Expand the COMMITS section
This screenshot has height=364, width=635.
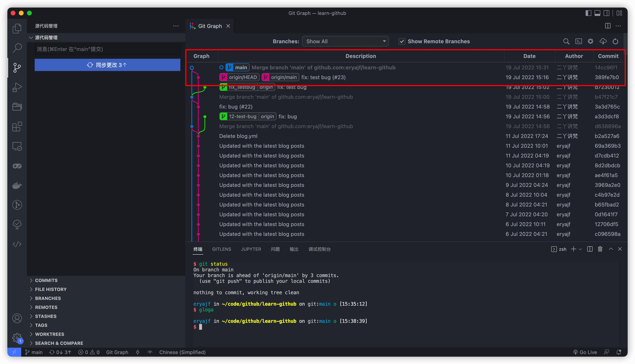(46, 280)
